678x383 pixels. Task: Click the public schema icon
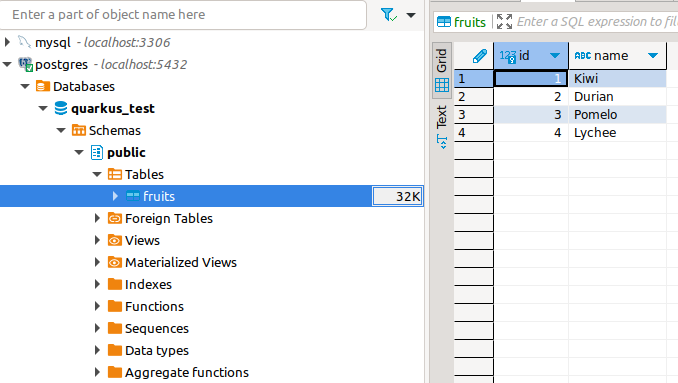(97, 152)
